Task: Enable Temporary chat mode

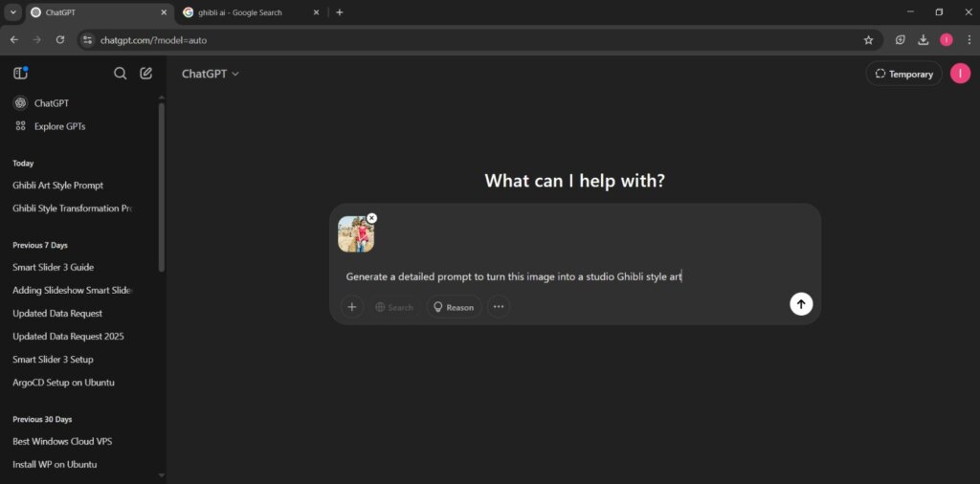Action: 903,74
